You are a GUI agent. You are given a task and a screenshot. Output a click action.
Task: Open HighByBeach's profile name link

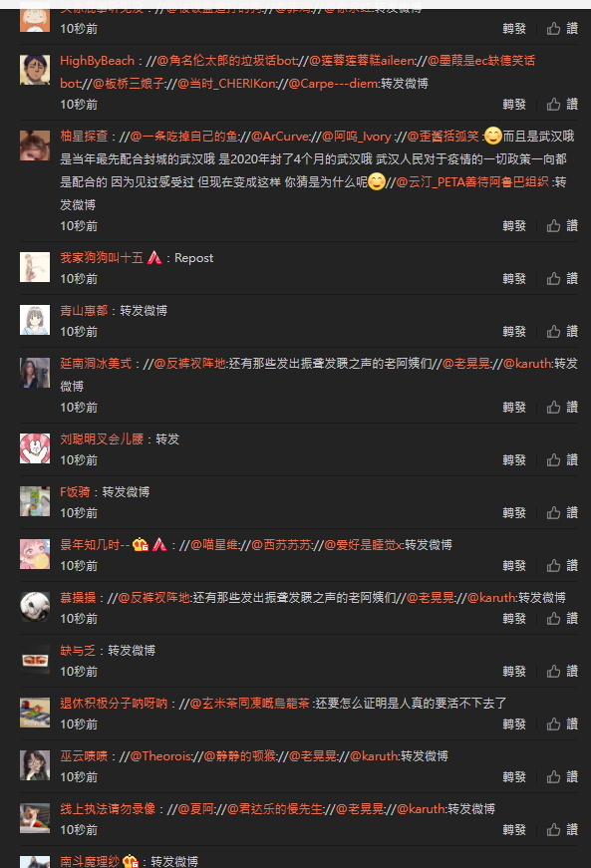[x=98, y=61]
